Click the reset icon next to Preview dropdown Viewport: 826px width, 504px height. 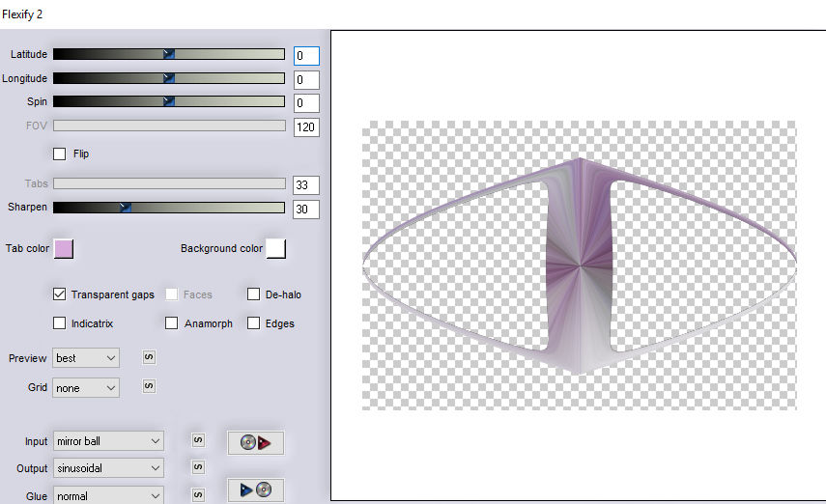point(149,357)
